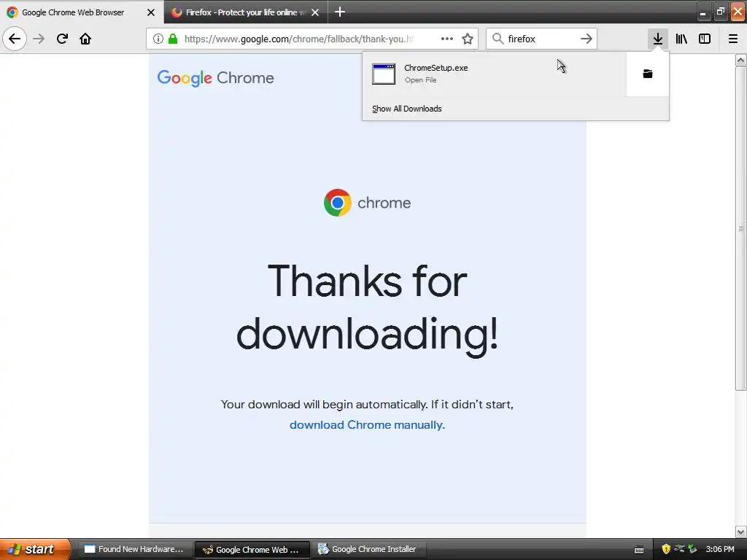The image size is (747, 560).
Task: Open the Firefox home page
Action: 85,39
